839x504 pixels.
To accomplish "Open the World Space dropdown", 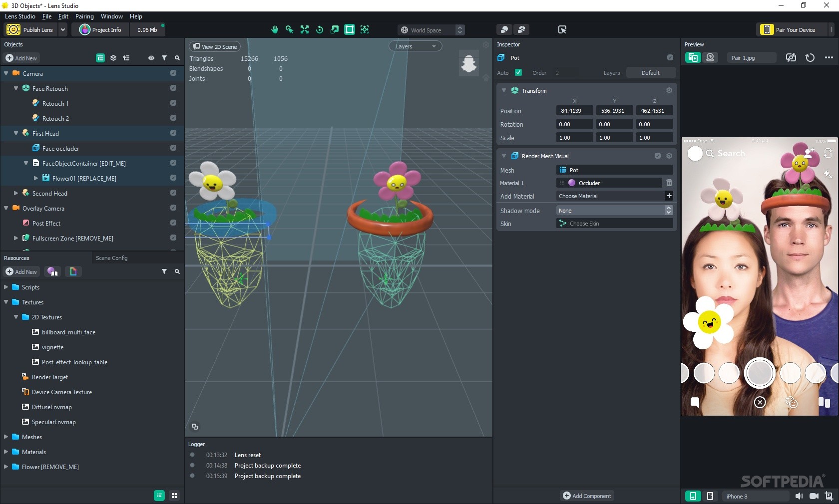I will [x=430, y=30].
